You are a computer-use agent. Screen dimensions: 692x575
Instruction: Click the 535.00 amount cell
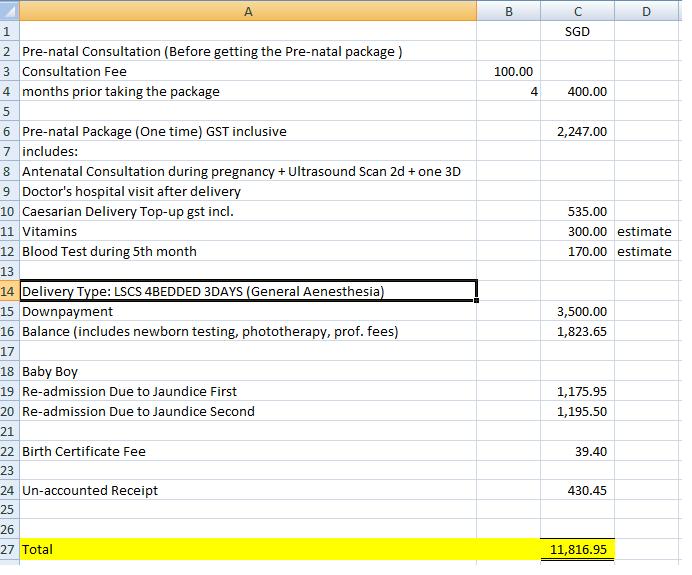[577, 211]
